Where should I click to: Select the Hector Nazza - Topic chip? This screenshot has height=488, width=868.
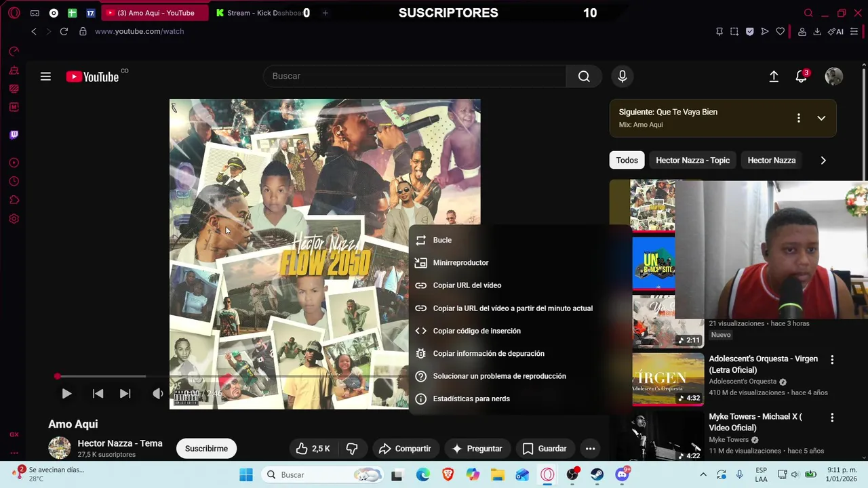click(692, 160)
